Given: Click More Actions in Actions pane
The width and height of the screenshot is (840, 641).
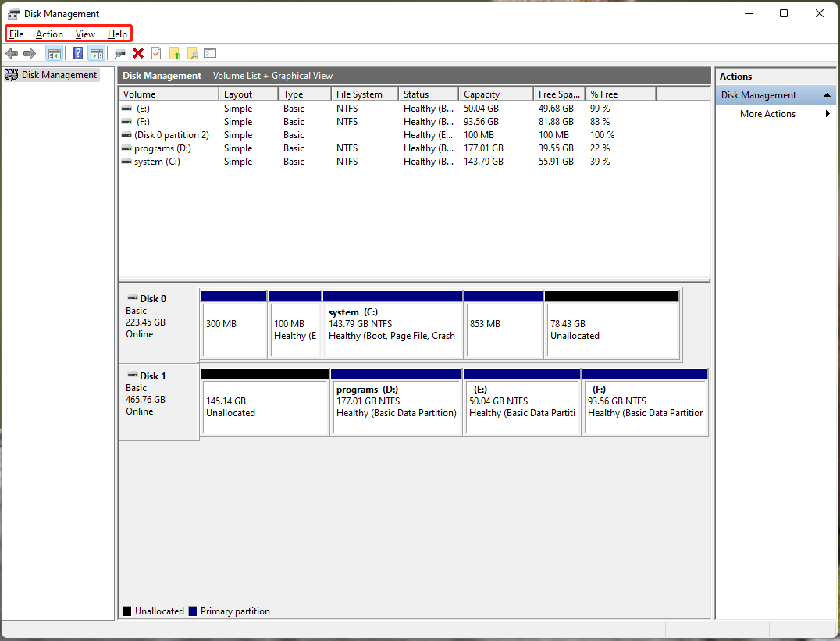Looking at the screenshot, I should pos(767,114).
